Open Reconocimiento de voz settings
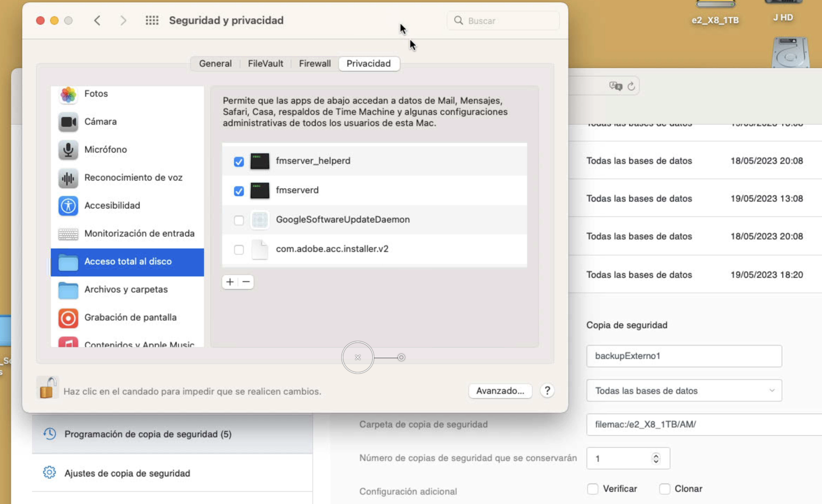This screenshot has width=822, height=504. click(x=68, y=177)
